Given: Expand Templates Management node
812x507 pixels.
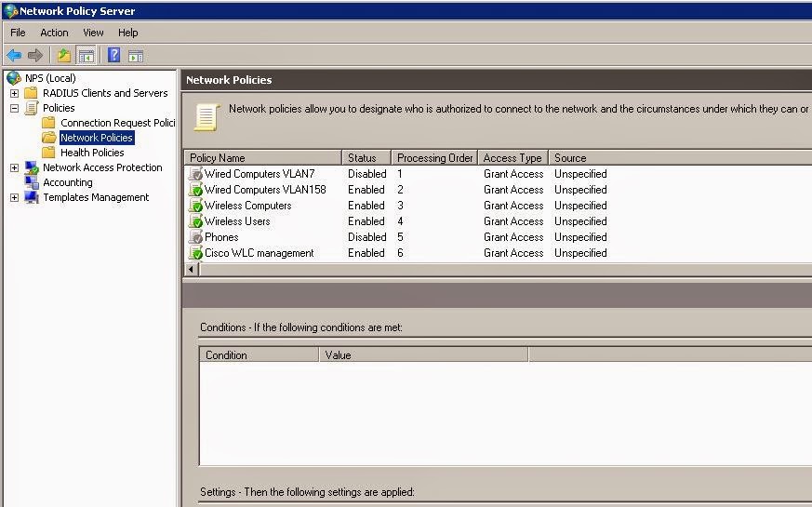Looking at the screenshot, I should click(x=15, y=198).
